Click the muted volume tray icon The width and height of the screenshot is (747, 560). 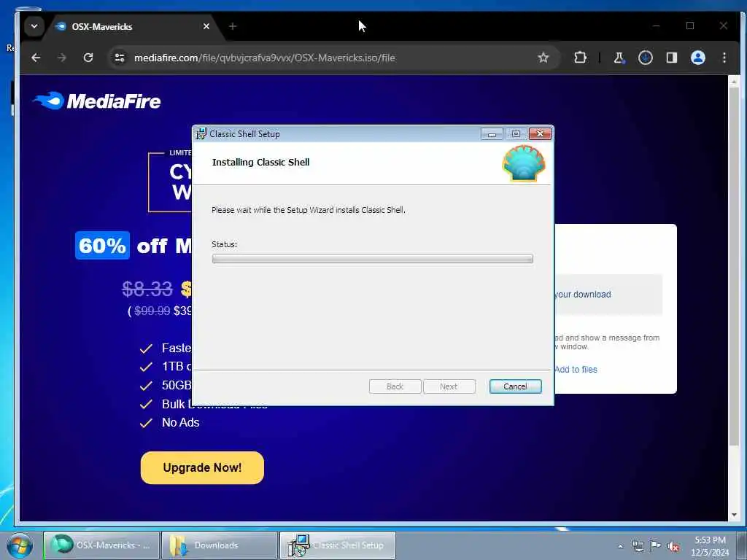(x=673, y=546)
